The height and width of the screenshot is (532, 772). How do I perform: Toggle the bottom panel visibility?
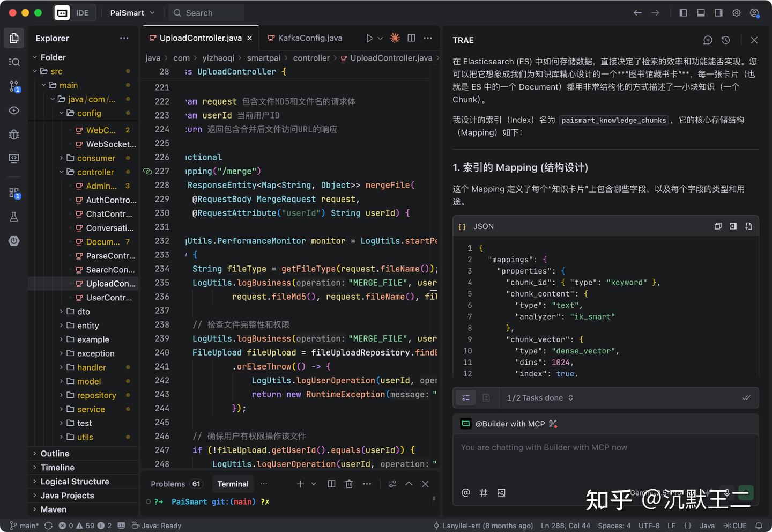[701, 13]
